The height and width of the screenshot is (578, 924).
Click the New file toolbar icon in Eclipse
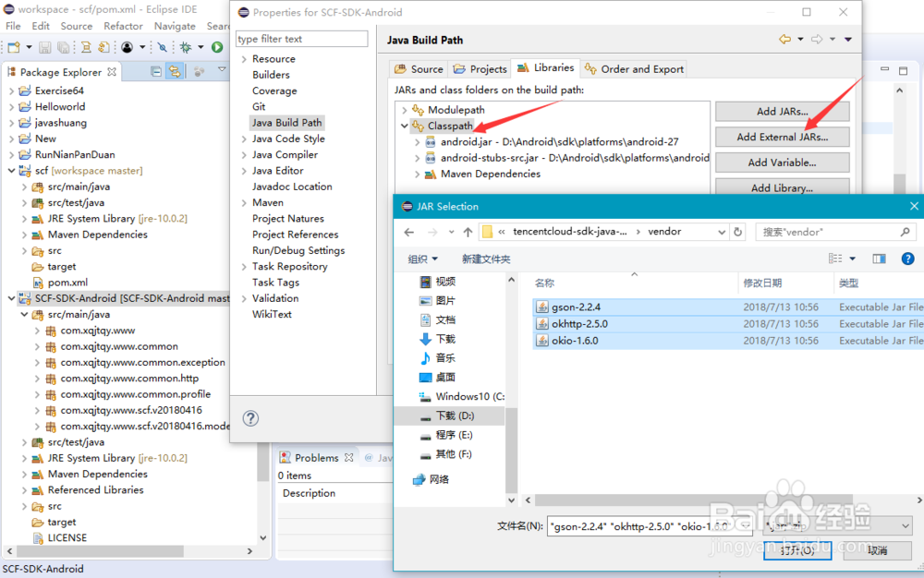click(x=14, y=47)
